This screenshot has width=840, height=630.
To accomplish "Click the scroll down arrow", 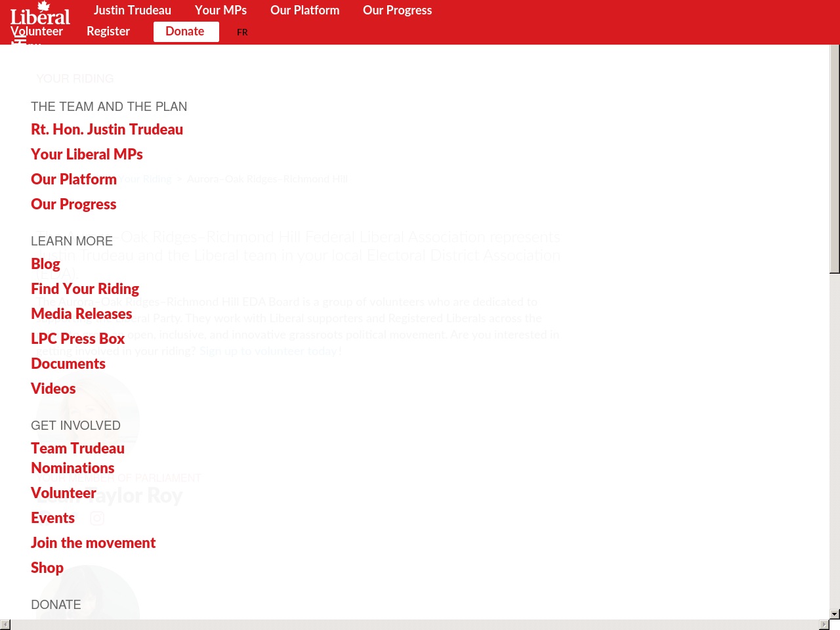I will coord(835,614).
